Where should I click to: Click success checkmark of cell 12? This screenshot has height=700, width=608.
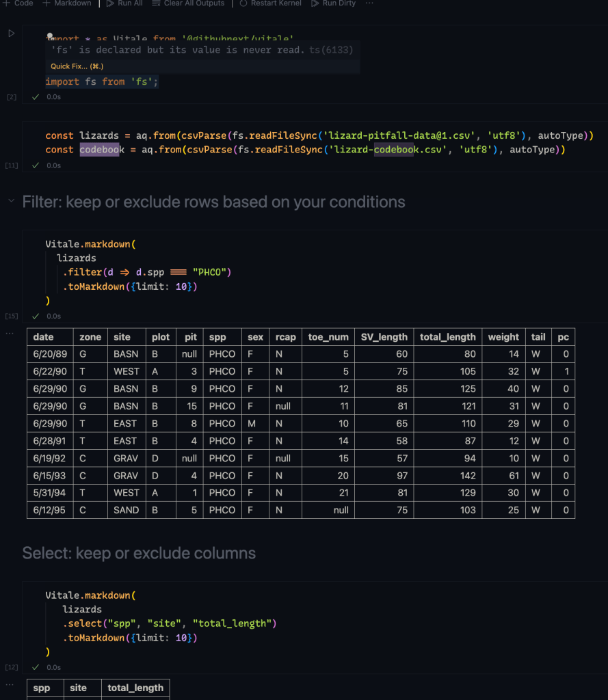(x=36, y=667)
